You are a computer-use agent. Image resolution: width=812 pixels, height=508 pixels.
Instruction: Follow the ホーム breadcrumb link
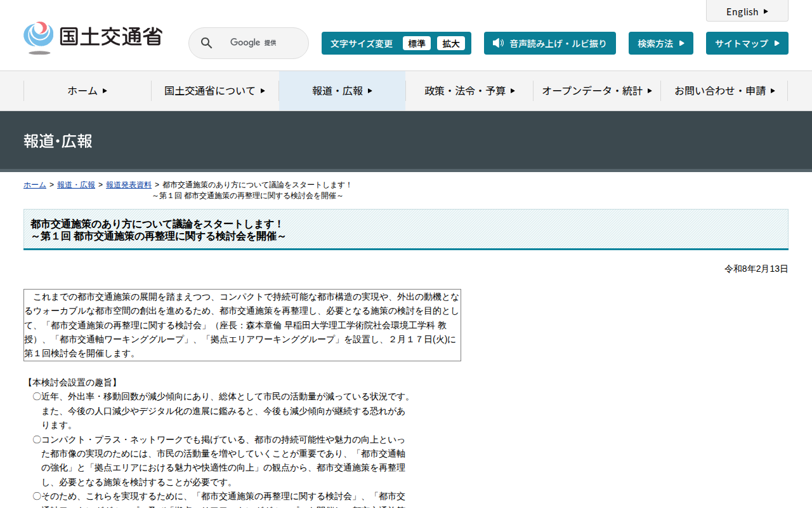(35, 185)
